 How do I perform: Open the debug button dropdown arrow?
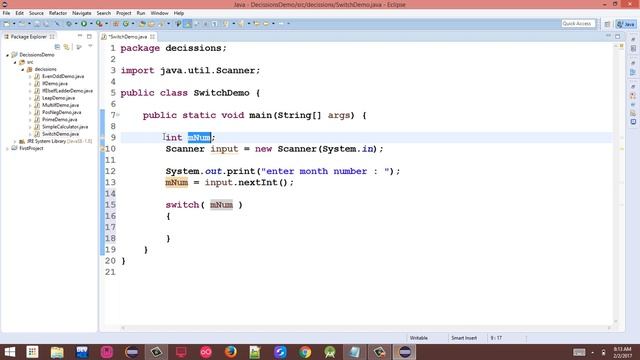coord(76,24)
